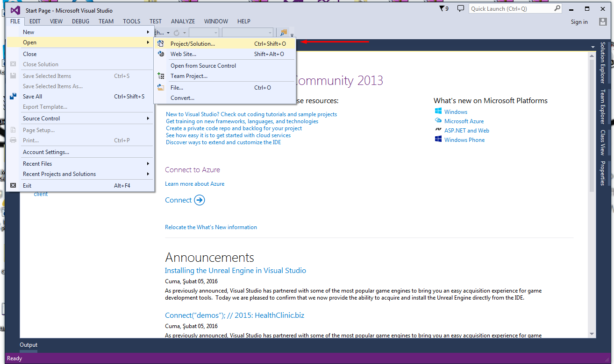Viewport: 614px width, 364px height.
Task: Expand the Source Control submenu
Action: (x=148, y=119)
